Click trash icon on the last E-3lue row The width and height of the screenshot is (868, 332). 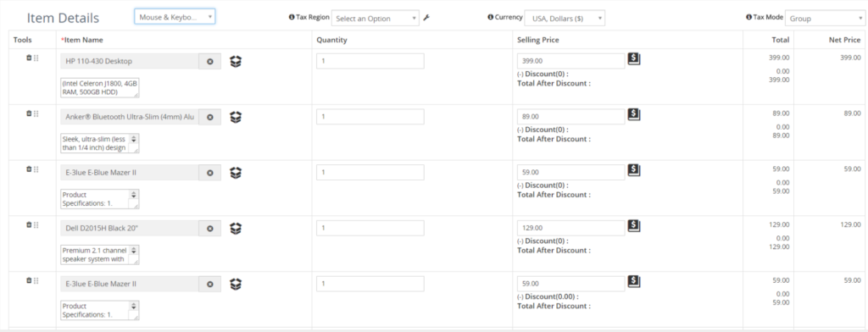[x=29, y=280]
